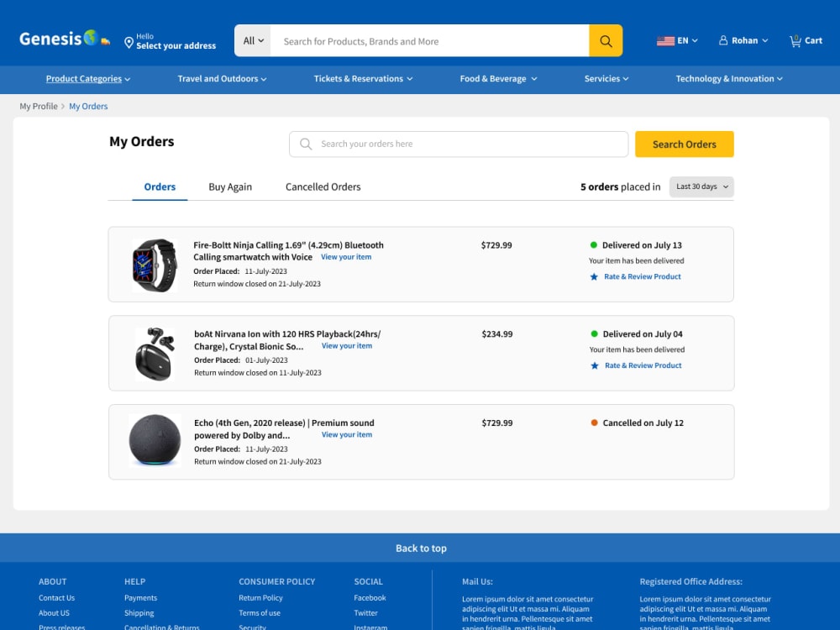Click the Search Orders button

click(684, 144)
